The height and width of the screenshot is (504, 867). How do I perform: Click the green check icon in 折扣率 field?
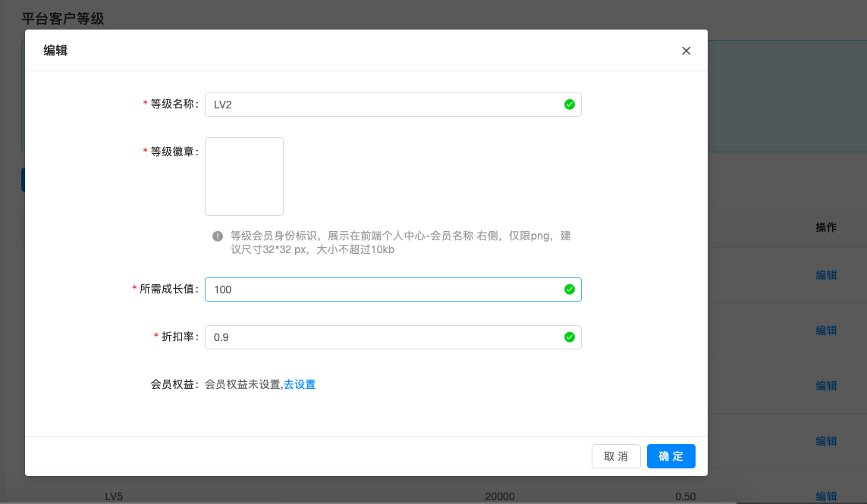click(570, 337)
